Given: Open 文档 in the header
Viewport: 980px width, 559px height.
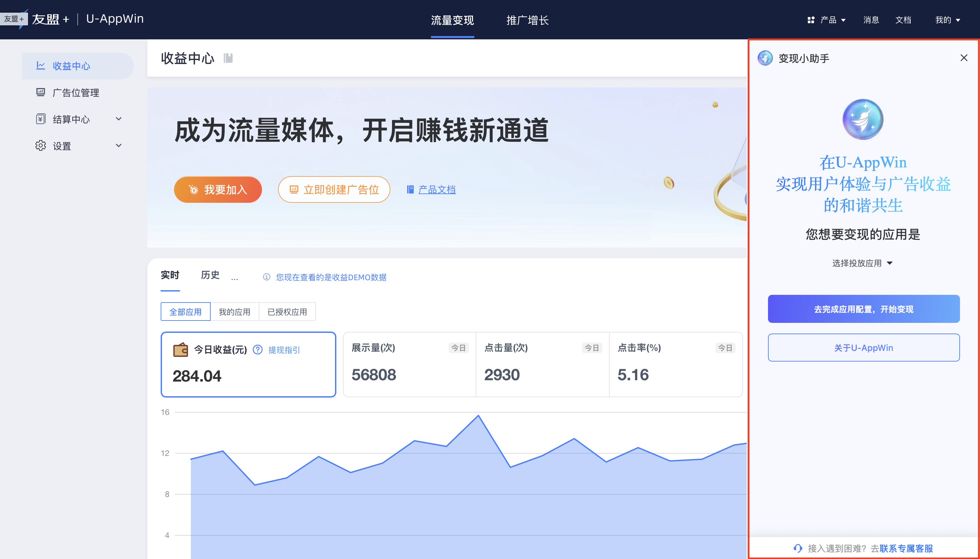Looking at the screenshot, I should (903, 20).
